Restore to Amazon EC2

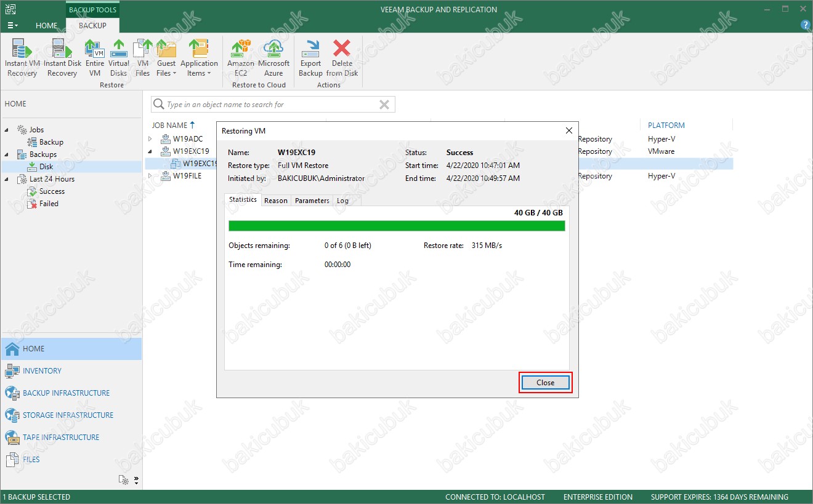[241, 58]
